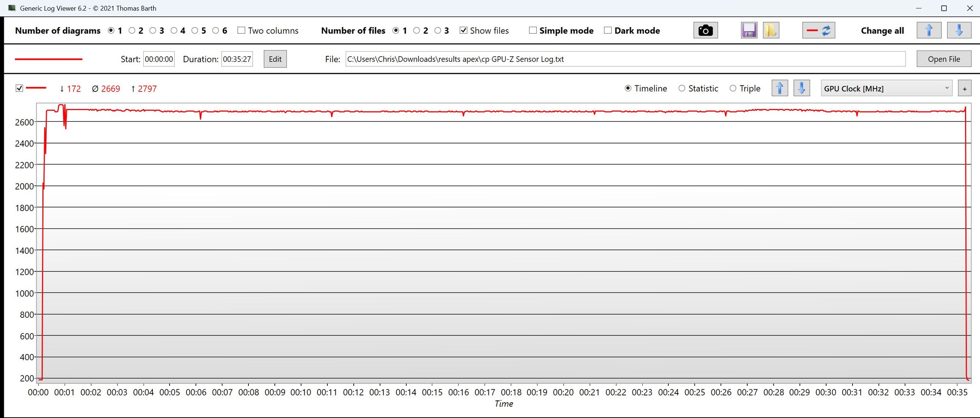Enable Dark mode checkbox
The height and width of the screenshot is (418, 980).
coord(608,30)
